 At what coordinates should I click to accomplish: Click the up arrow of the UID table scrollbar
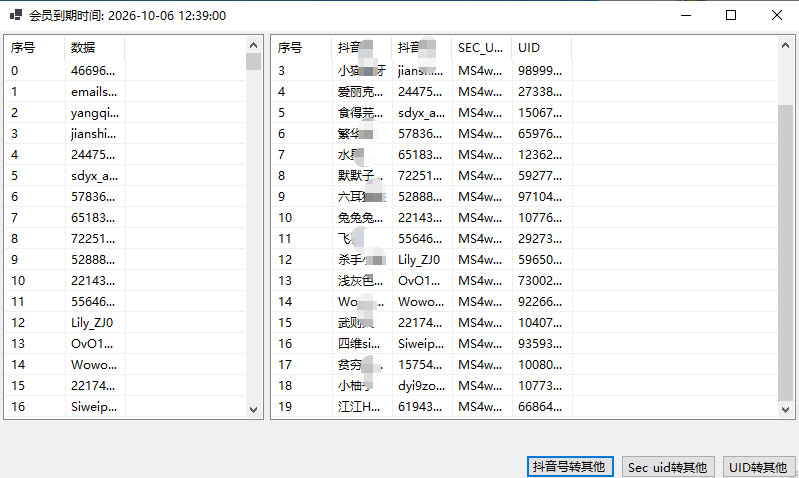pyautogui.click(x=786, y=45)
